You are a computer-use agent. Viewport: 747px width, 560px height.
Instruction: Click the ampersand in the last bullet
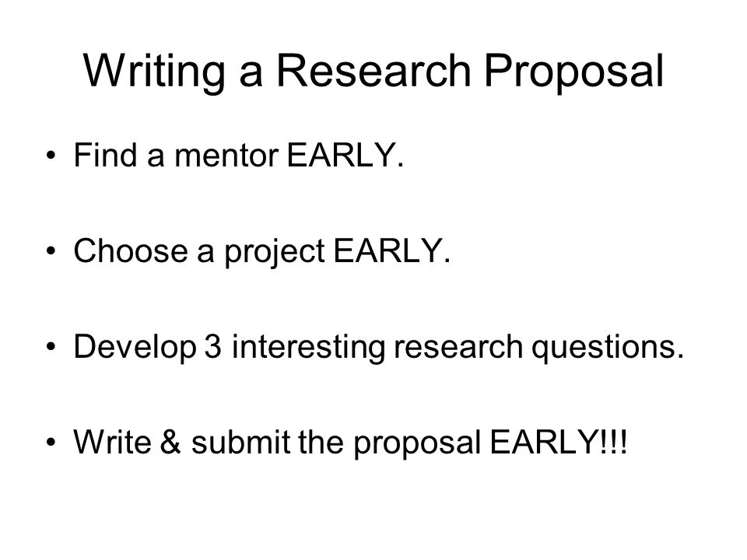[170, 442]
